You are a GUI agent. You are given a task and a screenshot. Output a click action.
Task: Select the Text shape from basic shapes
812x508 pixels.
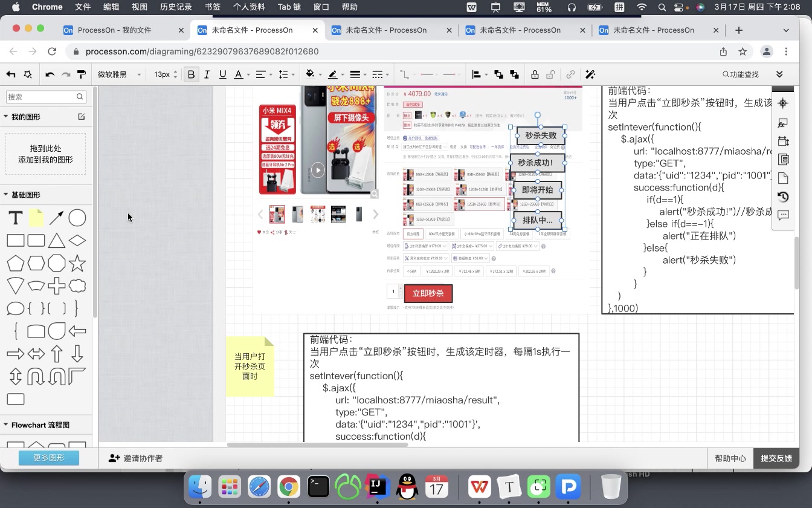tap(16, 218)
